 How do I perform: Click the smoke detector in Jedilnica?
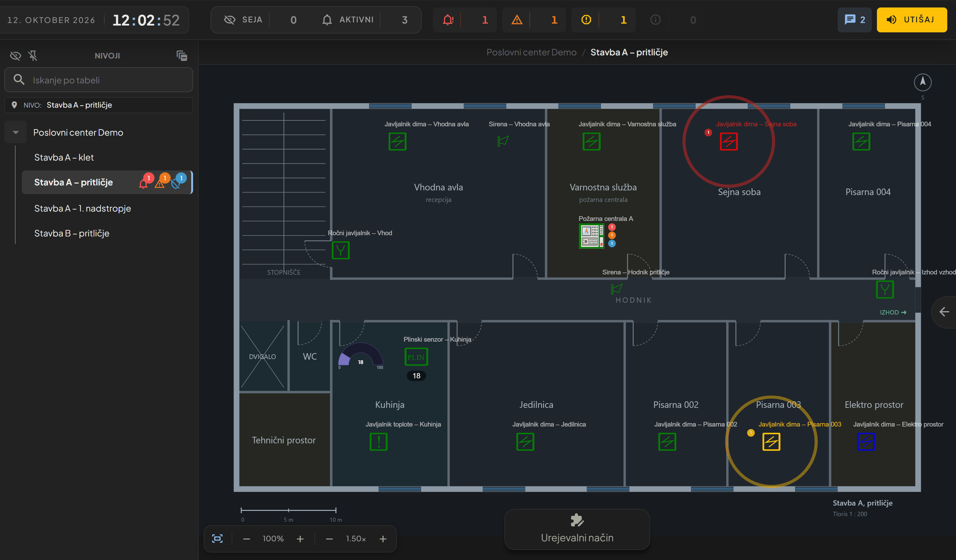click(525, 442)
